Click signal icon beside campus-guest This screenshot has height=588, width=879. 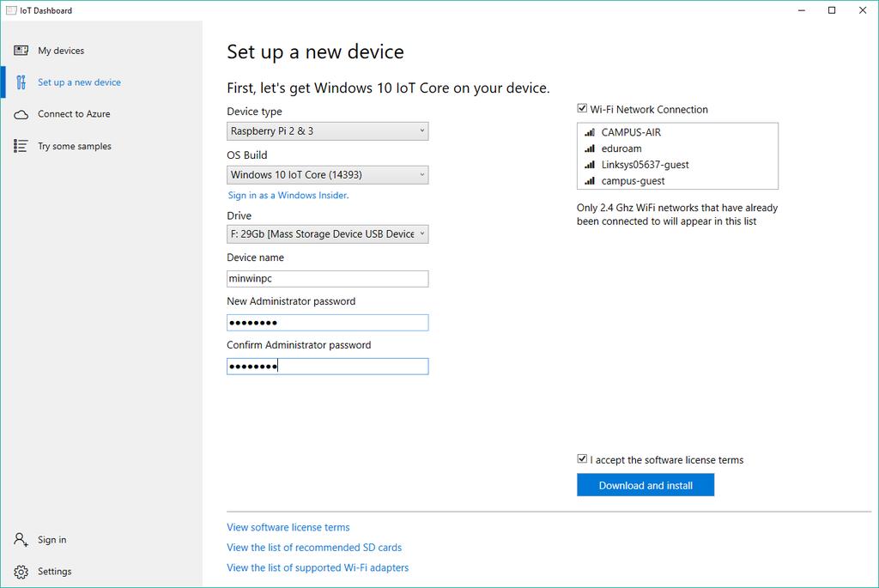[590, 181]
